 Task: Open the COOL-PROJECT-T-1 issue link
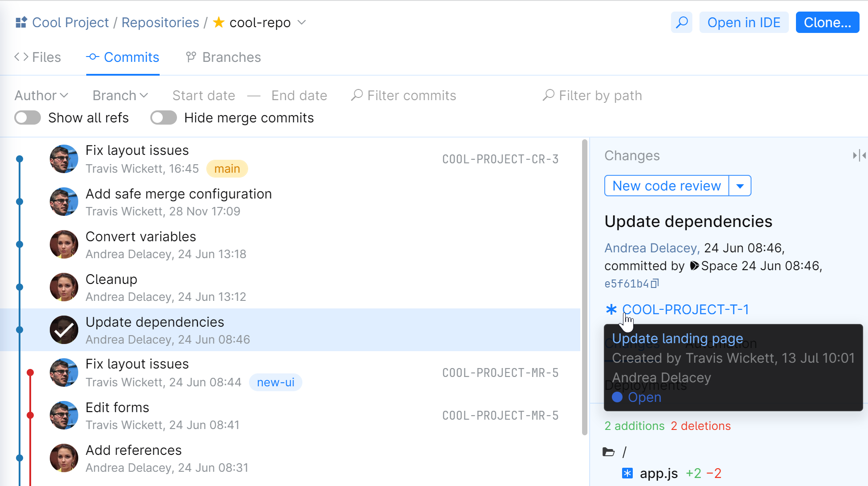[x=685, y=309]
